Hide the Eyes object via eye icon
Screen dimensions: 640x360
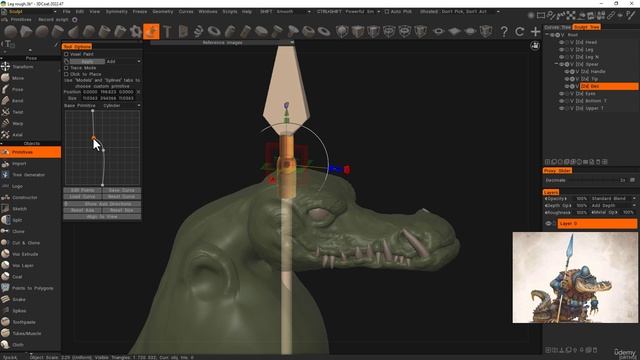(x=562, y=94)
